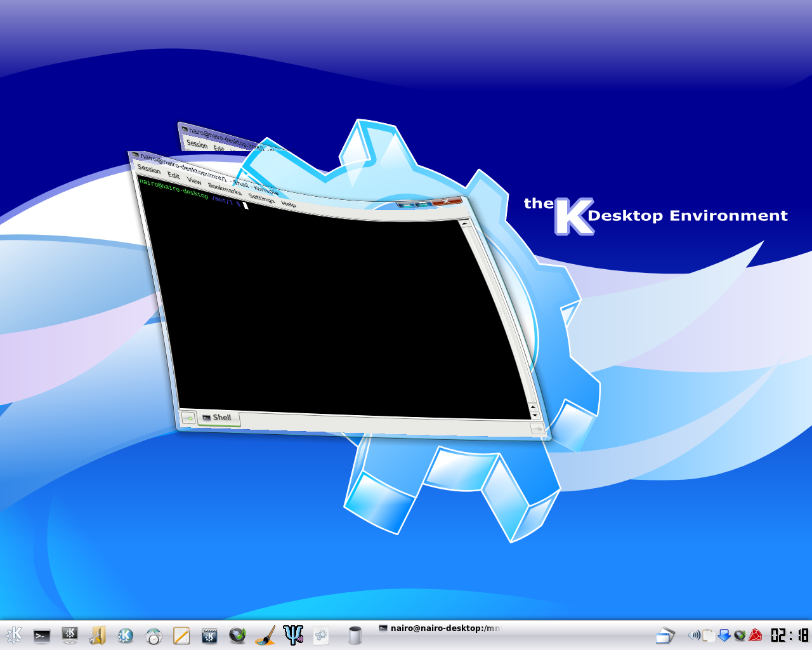
Task: Open the Settings menu in Konsole
Action: tap(261, 198)
